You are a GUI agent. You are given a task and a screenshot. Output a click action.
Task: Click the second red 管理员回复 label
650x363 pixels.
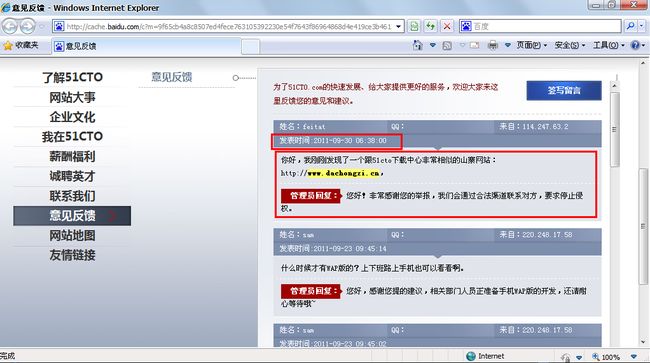click(310, 291)
